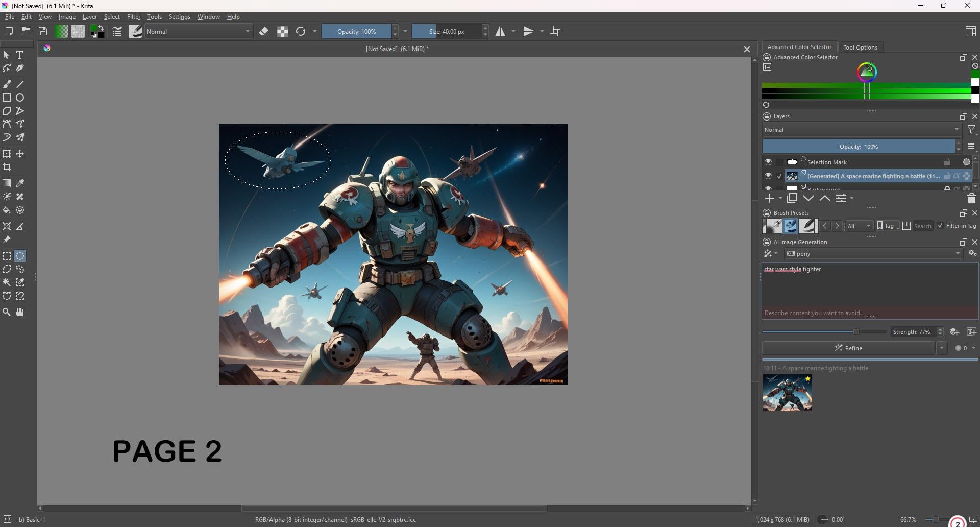Select the Zoom tool
This screenshot has width=980, height=527.
pos(7,312)
